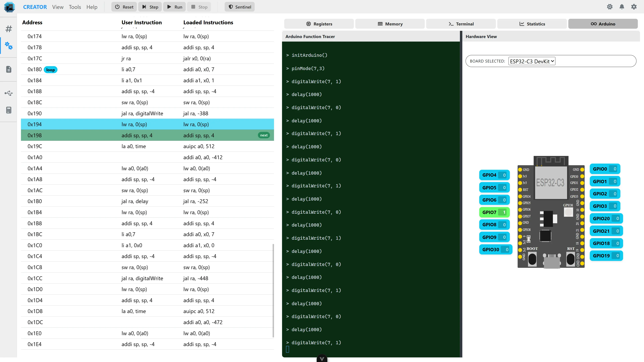Click the GPIO8 LED on the board
The height and width of the screenshot is (362, 644).
568,212
